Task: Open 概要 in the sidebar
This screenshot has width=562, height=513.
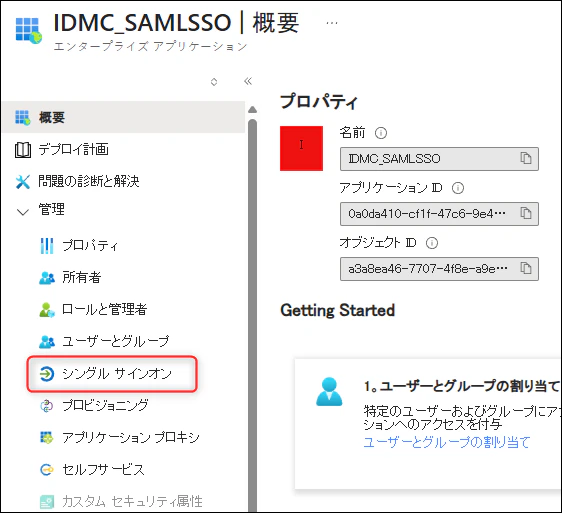Action: coord(124,117)
